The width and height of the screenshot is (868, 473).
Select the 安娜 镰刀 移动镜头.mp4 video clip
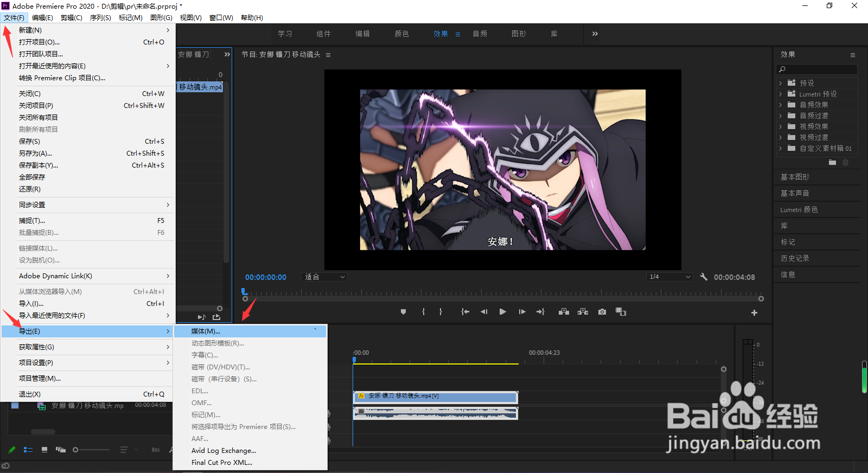point(435,397)
